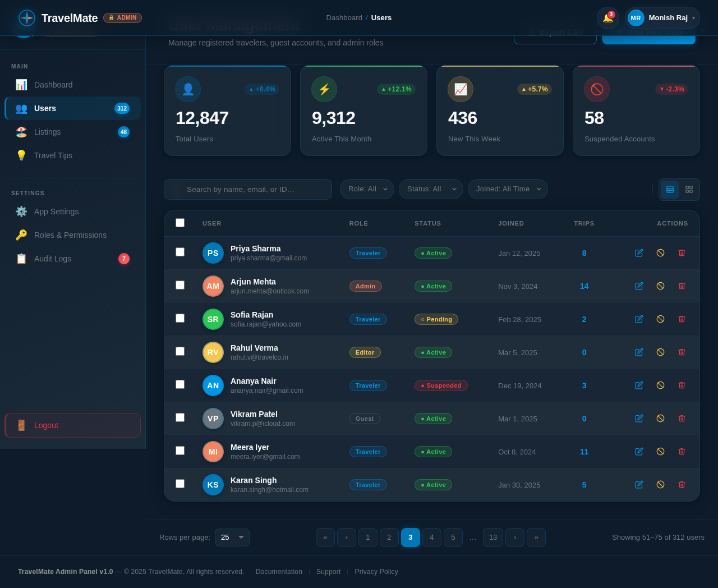Open the notification bell icon
The width and height of the screenshot is (718, 588).
pyautogui.click(x=607, y=18)
